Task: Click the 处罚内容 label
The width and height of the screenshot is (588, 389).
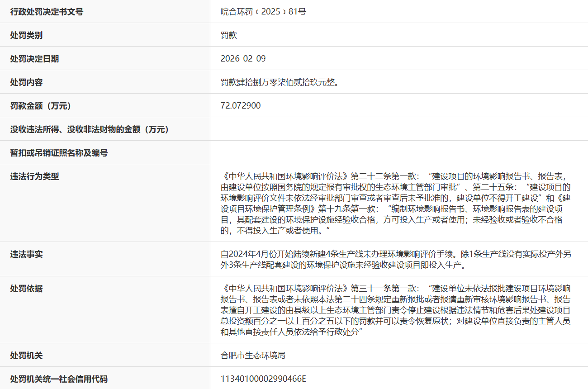Action: click(x=26, y=82)
